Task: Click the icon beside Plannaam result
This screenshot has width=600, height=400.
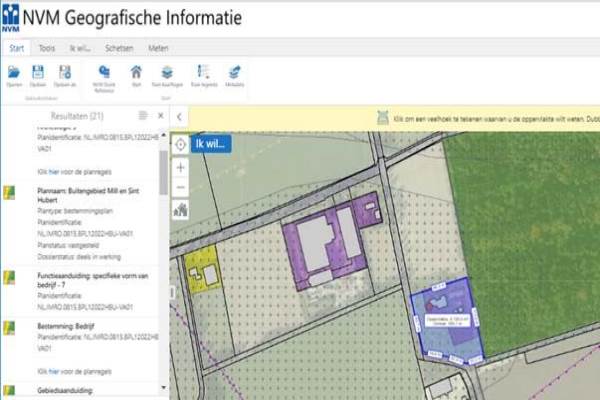Action: coord(9,193)
